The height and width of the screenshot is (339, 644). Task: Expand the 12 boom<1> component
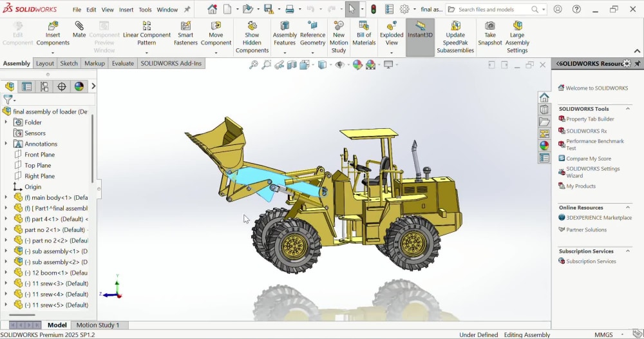pyautogui.click(x=6, y=273)
